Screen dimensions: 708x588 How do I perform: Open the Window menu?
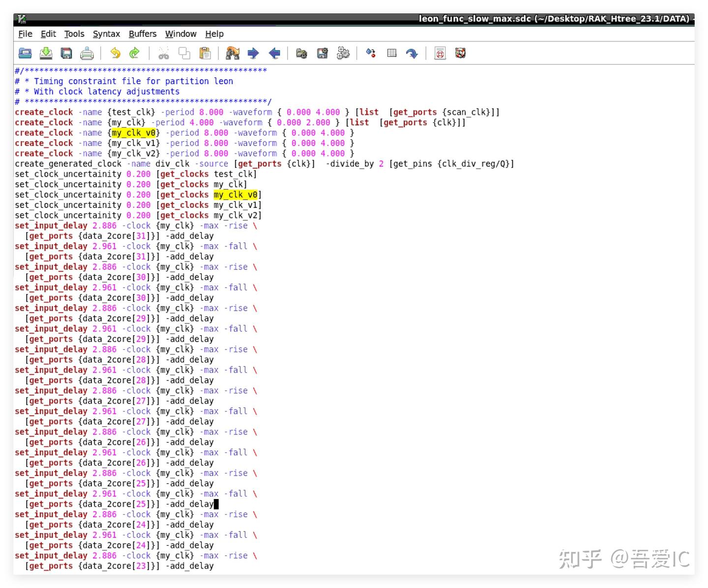[x=180, y=33]
